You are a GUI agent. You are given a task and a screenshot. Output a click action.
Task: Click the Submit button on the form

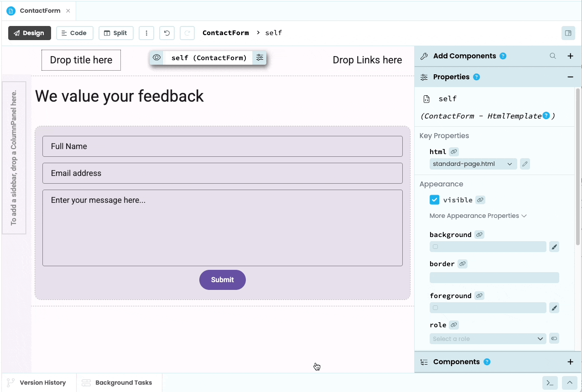(x=222, y=279)
